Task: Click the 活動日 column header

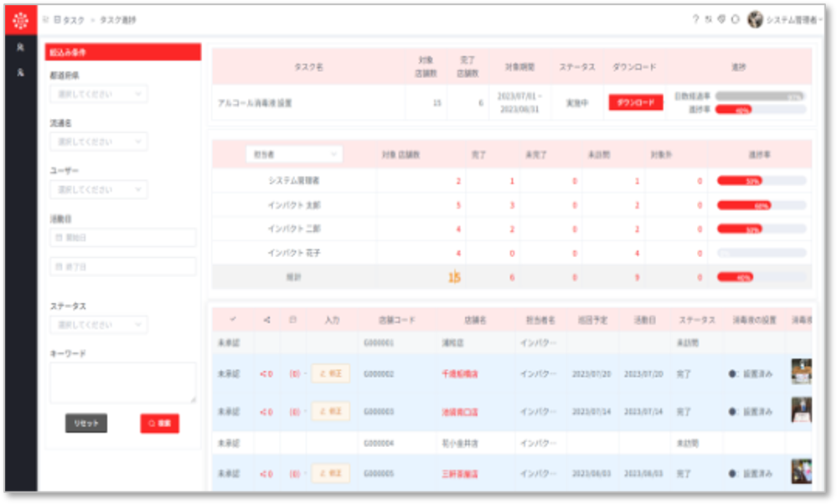Action: point(644,320)
